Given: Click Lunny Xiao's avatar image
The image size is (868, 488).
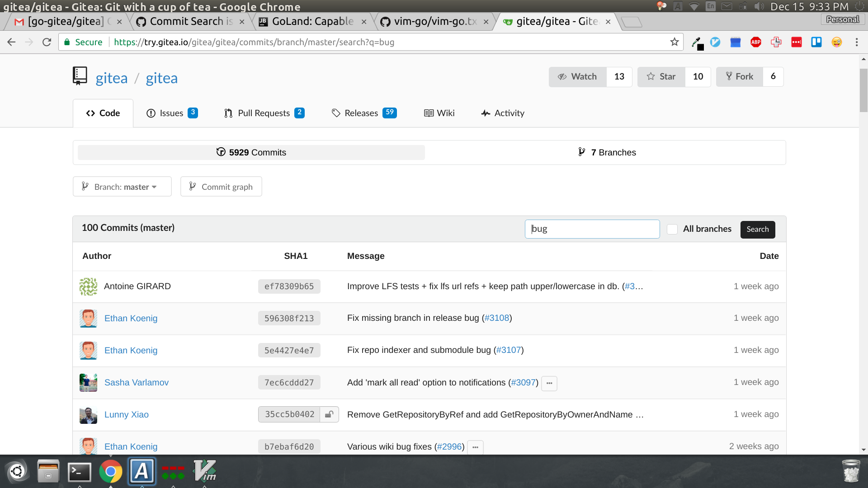Looking at the screenshot, I should (x=89, y=415).
